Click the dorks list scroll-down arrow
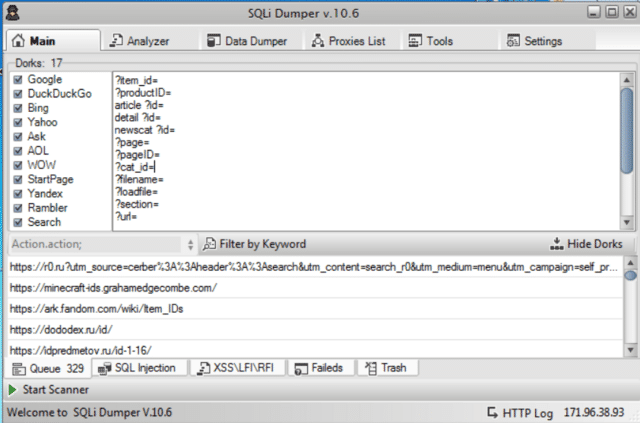The height and width of the screenshot is (423, 640). pos(627,222)
